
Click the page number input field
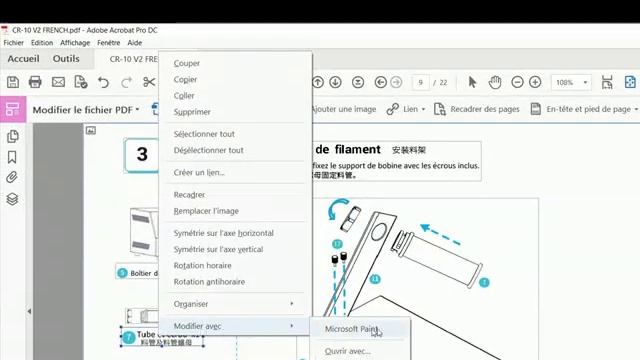coord(420,82)
